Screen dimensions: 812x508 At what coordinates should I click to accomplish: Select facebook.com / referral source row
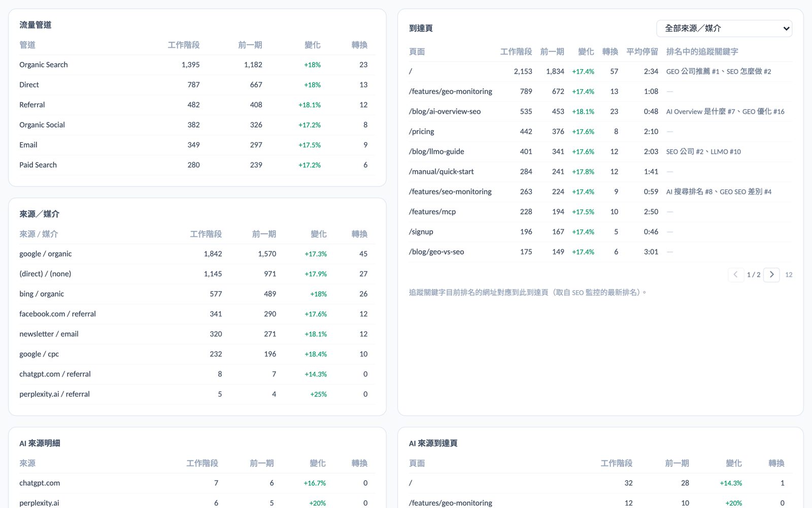tap(197, 314)
